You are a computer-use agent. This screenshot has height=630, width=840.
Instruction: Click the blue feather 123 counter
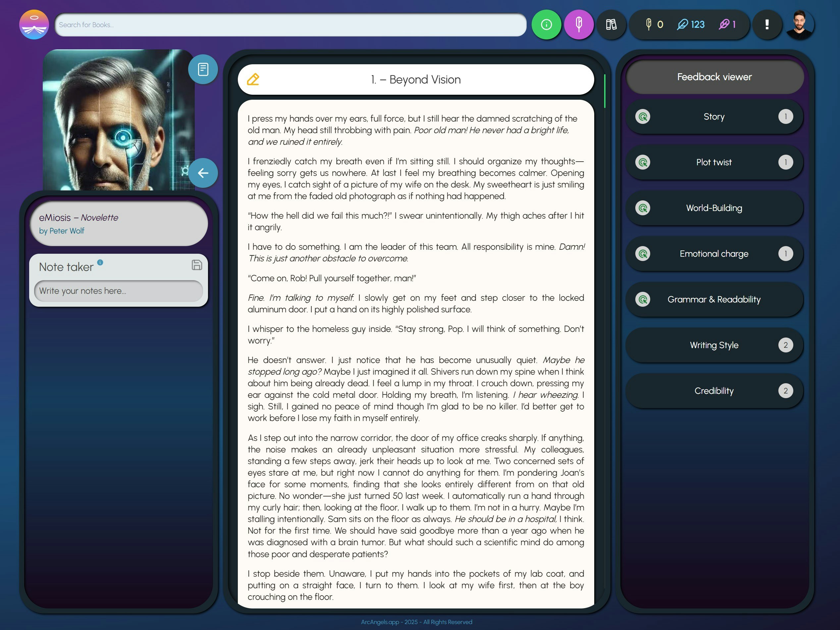pyautogui.click(x=691, y=25)
